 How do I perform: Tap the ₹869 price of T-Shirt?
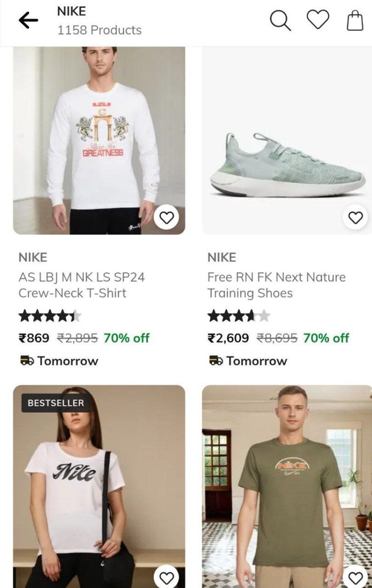pos(34,338)
